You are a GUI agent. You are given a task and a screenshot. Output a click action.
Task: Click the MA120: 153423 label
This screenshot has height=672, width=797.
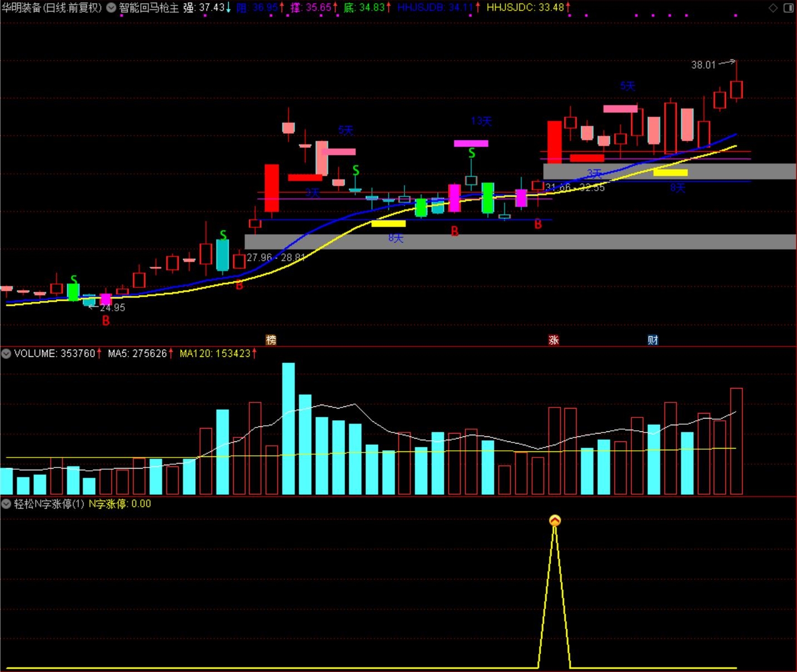(x=218, y=354)
